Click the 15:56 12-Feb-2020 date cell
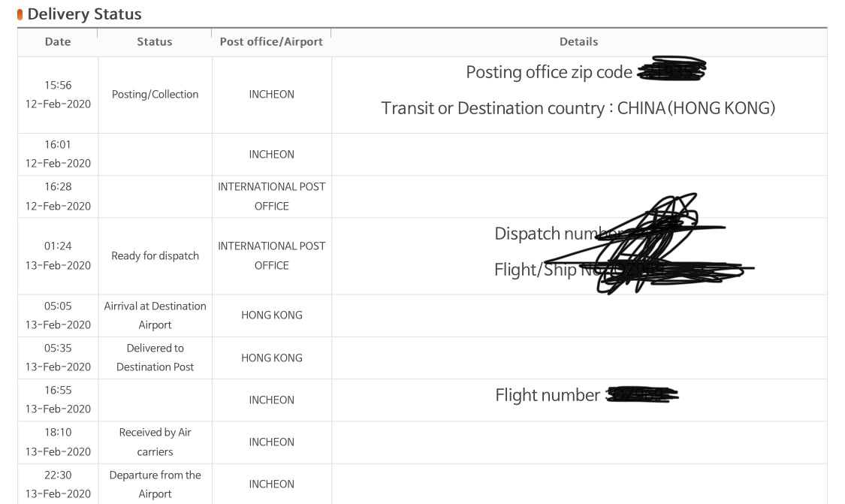The image size is (845, 504). (58, 95)
